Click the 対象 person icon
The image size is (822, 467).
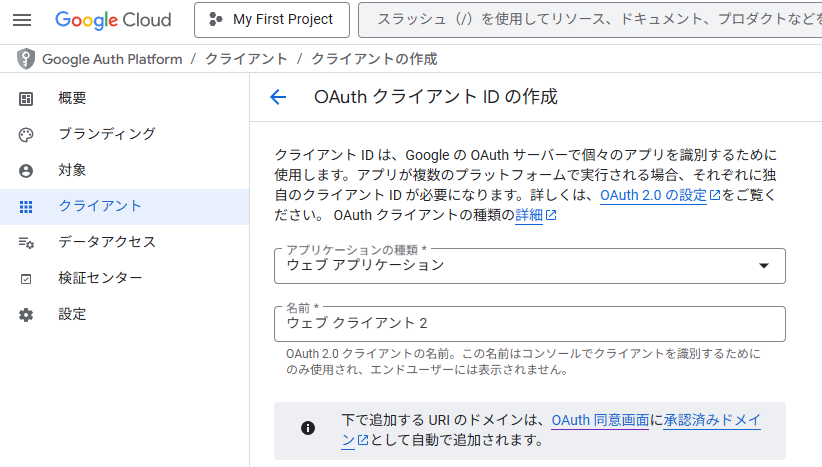tap(26, 171)
